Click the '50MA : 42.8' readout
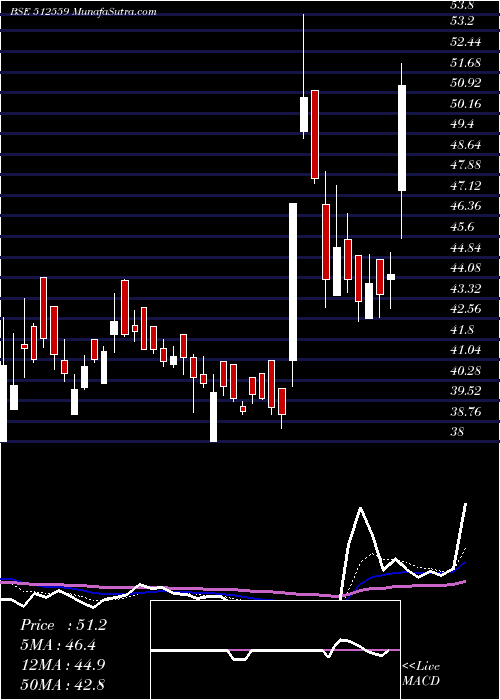Screen dimensions: 500x700 pyautogui.click(x=62, y=684)
